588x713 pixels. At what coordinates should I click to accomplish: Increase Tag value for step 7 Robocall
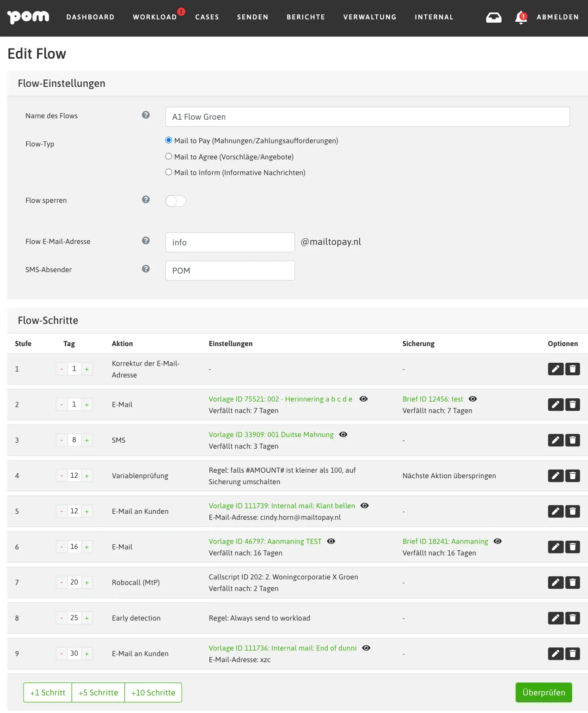click(87, 582)
